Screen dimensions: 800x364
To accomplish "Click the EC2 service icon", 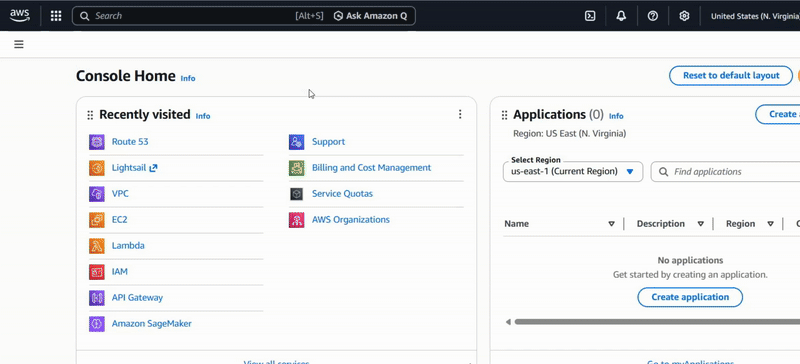I will tap(97, 220).
